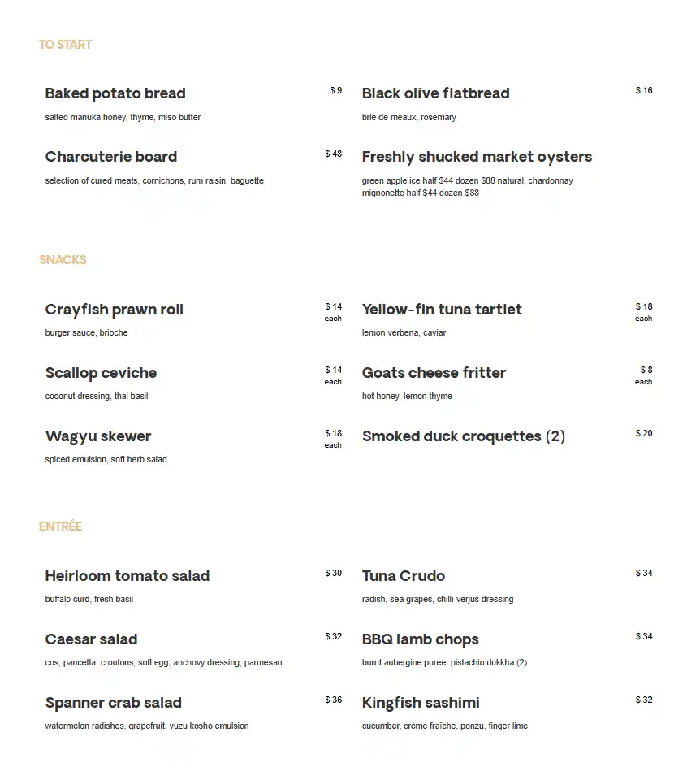
Task: Open the Black olive flatbread item
Action: pos(435,93)
